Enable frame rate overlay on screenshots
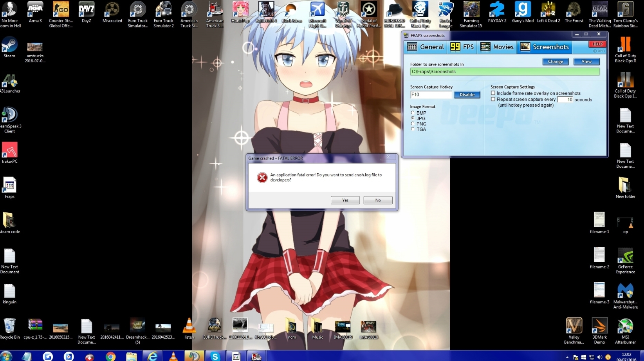 pos(493,93)
